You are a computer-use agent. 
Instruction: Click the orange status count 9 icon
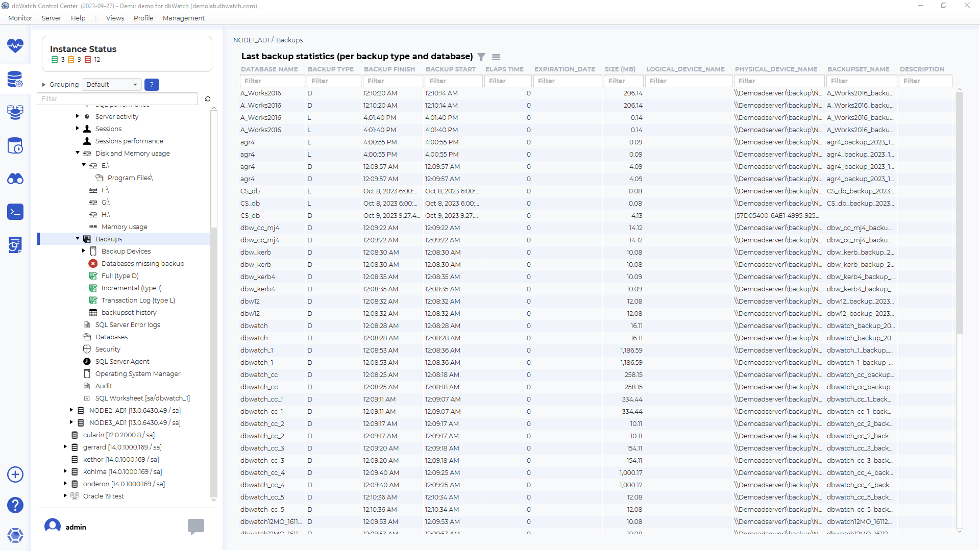71,60
